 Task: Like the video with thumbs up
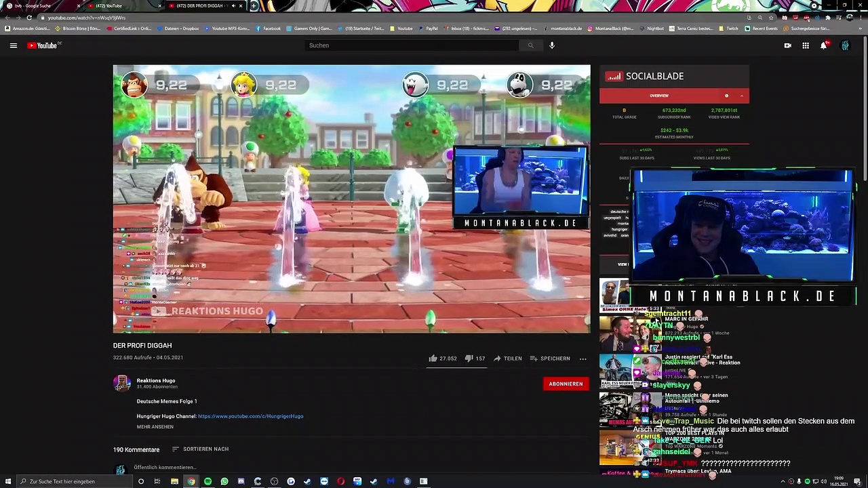[x=433, y=359]
